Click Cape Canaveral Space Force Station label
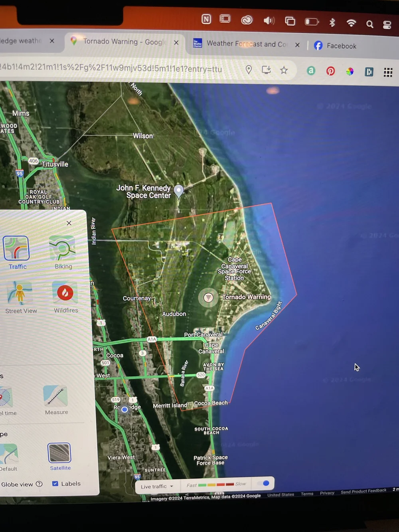The height and width of the screenshot is (532, 399). coord(234,269)
